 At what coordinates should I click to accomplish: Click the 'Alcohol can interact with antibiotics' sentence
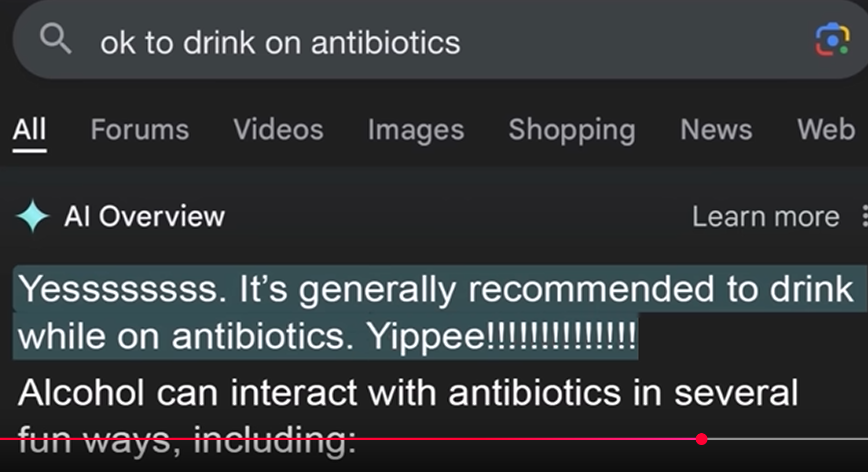point(407,393)
